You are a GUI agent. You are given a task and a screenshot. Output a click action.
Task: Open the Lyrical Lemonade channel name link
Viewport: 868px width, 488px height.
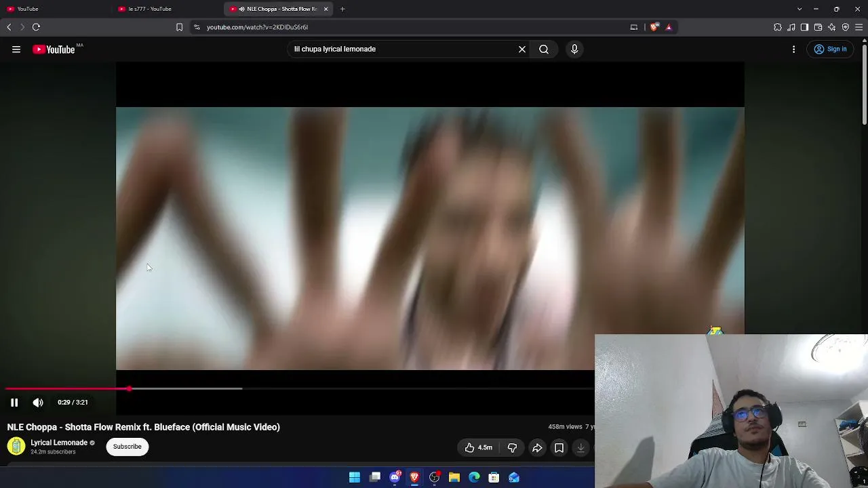point(59,443)
